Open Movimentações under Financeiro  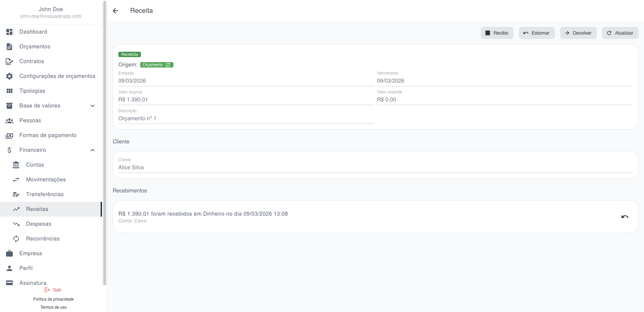click(x=50, y=180)
